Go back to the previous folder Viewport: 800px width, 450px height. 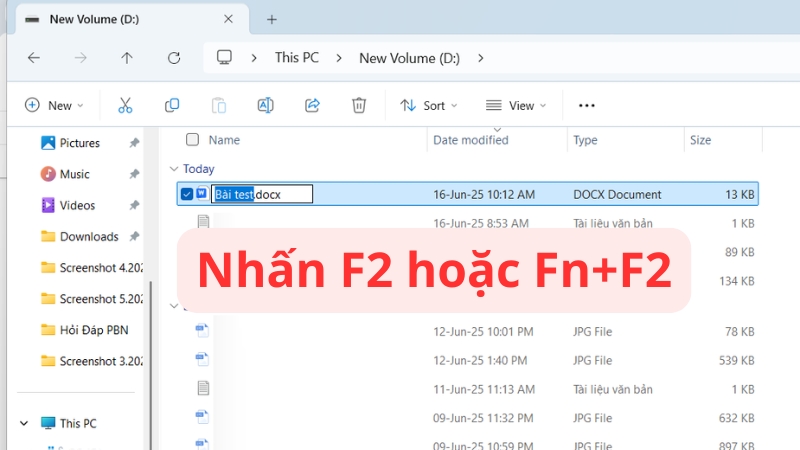(x=34, y=58)
